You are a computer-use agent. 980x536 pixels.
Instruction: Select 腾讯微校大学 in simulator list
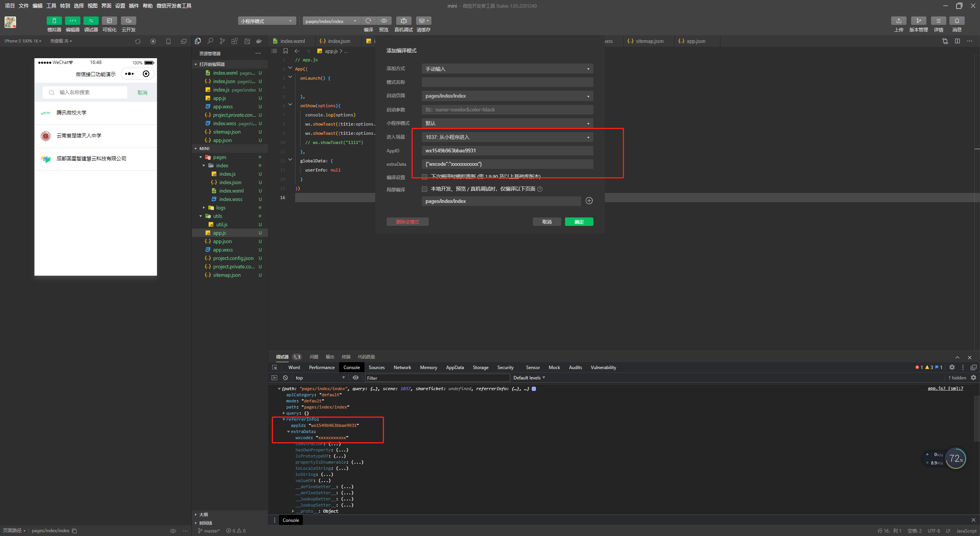coord(96,113)
